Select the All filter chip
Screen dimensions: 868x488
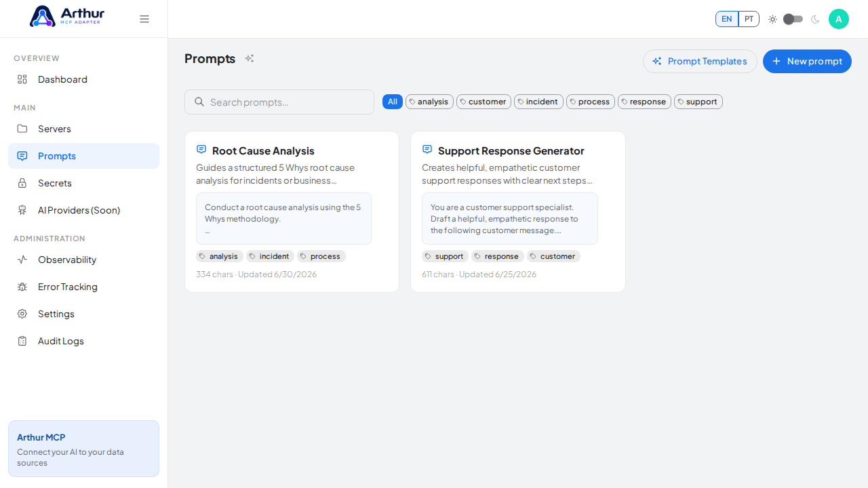point(393,102)
